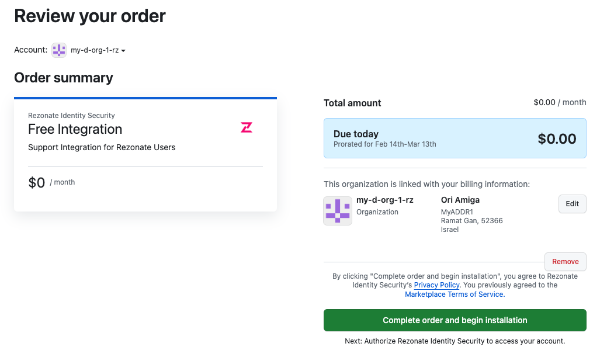The width and height of the screenshot is (614, 364).
Task: Click Support Integration for Rezonate Users description
Action: 102,147
